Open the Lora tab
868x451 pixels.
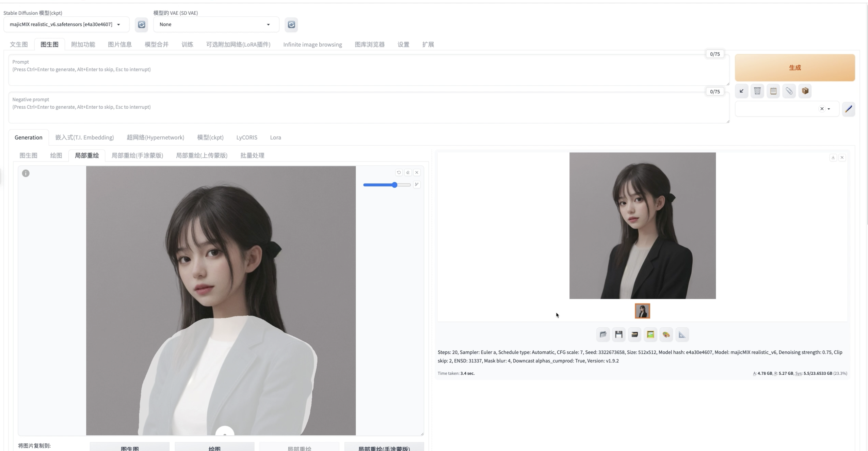(x=275, y=137)
